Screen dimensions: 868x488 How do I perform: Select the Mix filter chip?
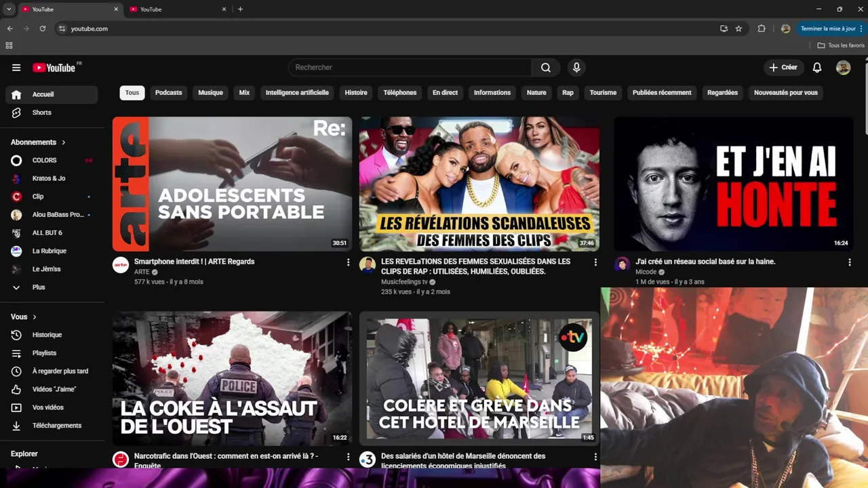tap(244, 93)
